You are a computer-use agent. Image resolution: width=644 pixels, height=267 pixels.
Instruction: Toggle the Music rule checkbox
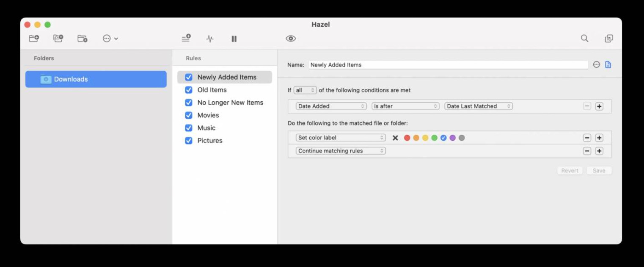click(189, 128)
